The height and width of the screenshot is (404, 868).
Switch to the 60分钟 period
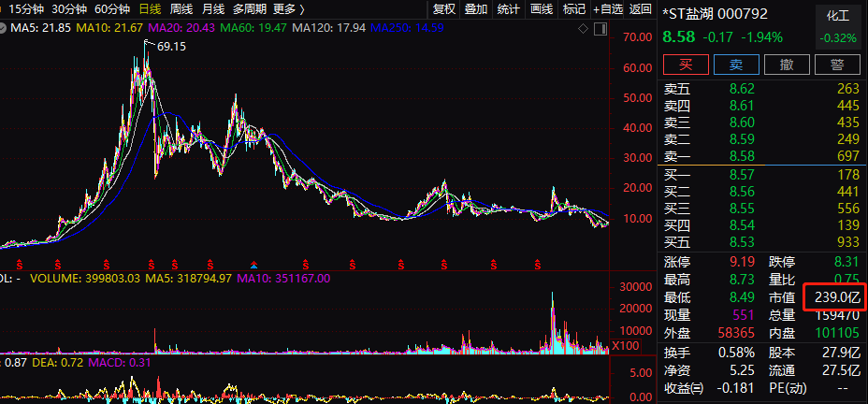tap(112, 8)
